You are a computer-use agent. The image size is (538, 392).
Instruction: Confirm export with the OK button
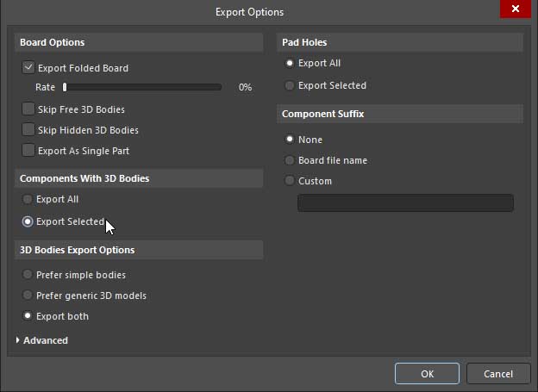coord(427,374)
